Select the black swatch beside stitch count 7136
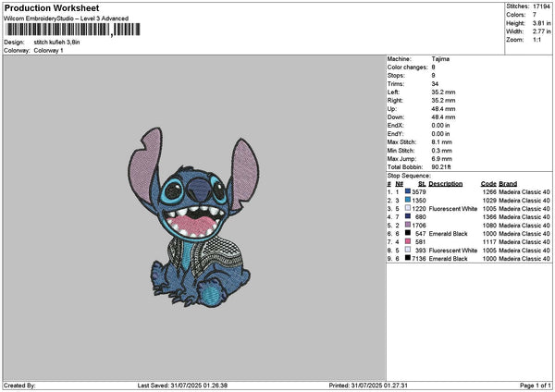The image size is (555, 392). click(408, 258)
